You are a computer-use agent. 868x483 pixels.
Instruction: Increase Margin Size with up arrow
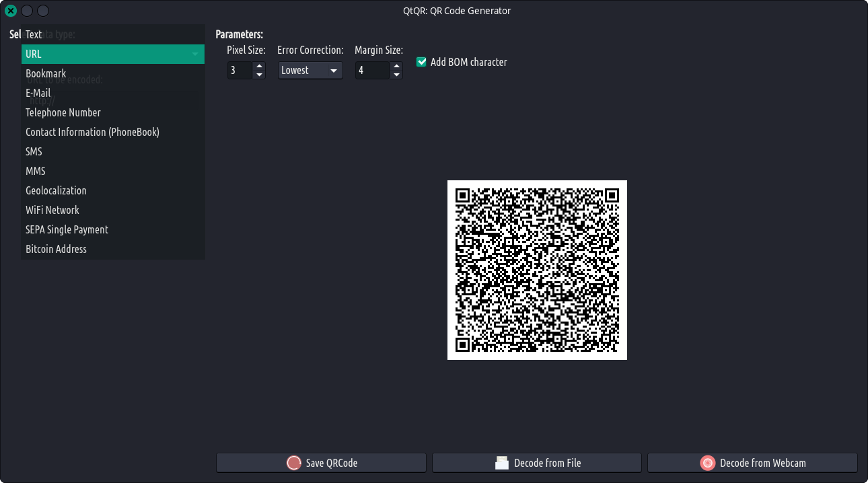click(396, 66)
